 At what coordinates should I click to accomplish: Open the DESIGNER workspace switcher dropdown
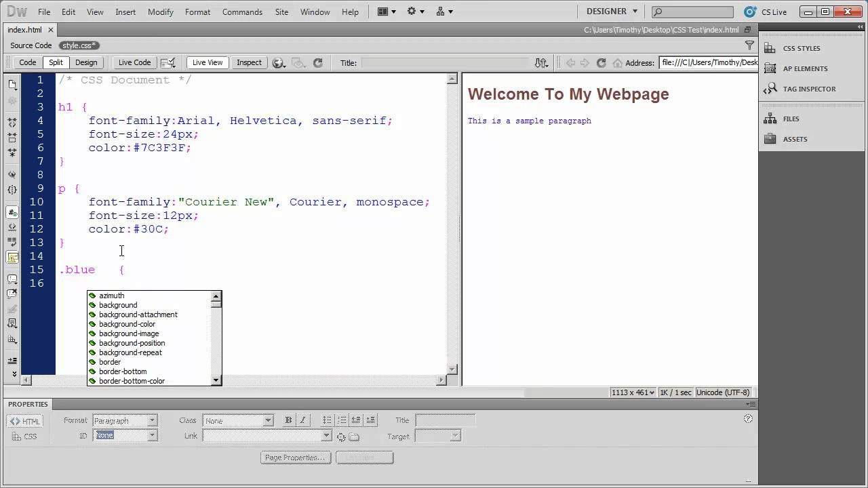pos(612,12)
